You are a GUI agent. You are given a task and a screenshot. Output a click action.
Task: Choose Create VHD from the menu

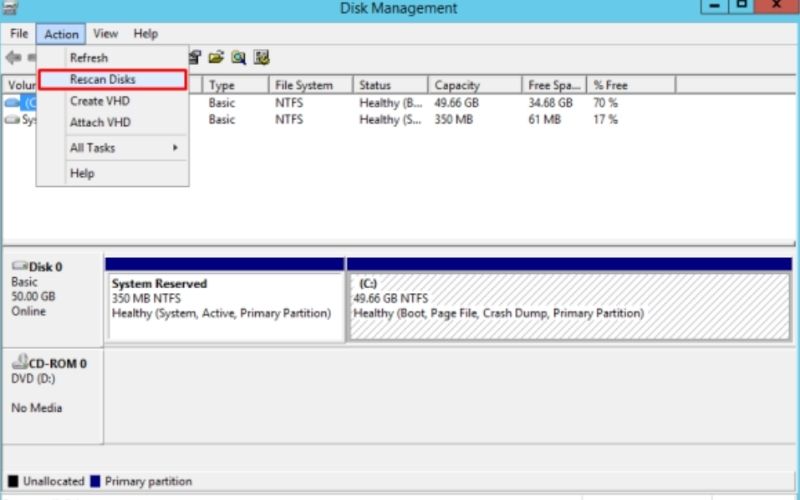click(x=112, y=101)
